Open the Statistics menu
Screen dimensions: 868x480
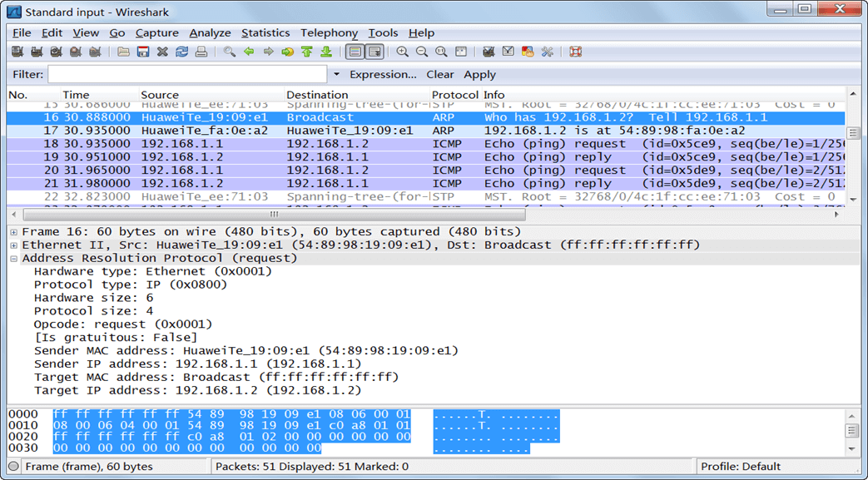pyautogui.click(x=265, y=33)
